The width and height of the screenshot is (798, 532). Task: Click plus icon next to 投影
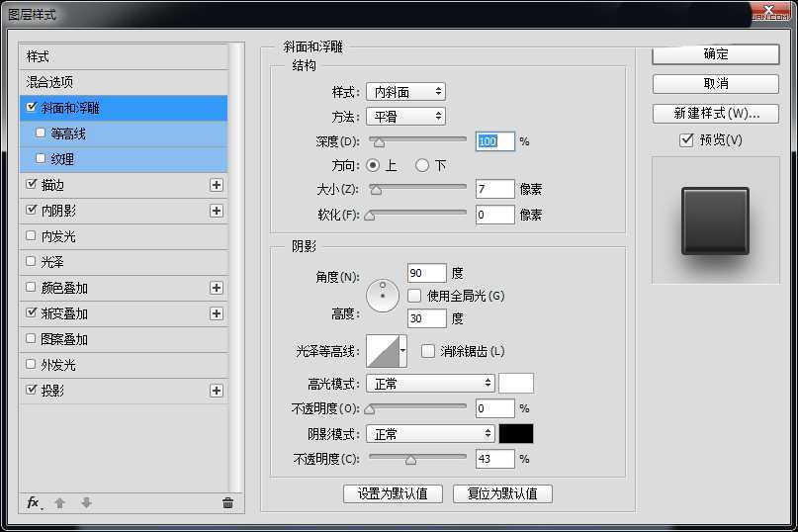click(x=217, y=391)
